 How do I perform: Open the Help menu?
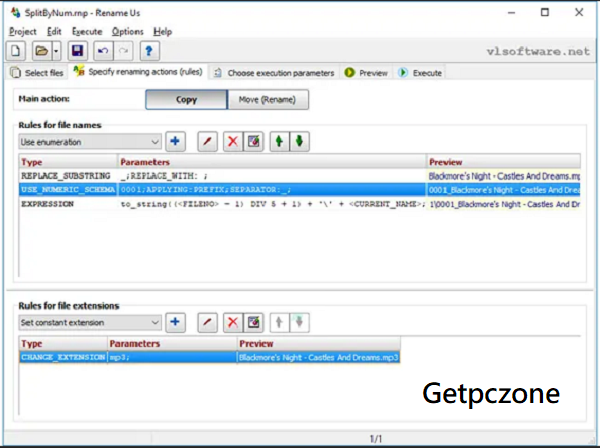tap(163, 31)
